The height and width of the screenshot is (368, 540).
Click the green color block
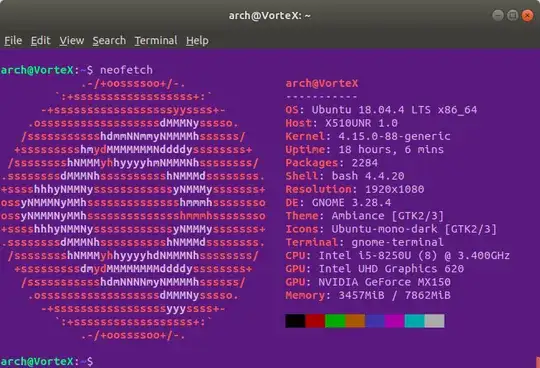tap(335, 321)
